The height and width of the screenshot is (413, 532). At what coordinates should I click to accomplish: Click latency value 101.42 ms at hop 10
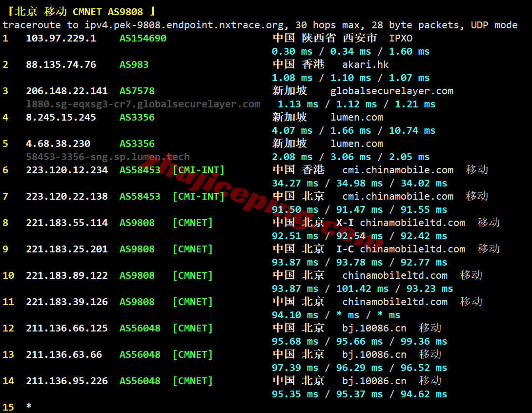pos(362,289)
